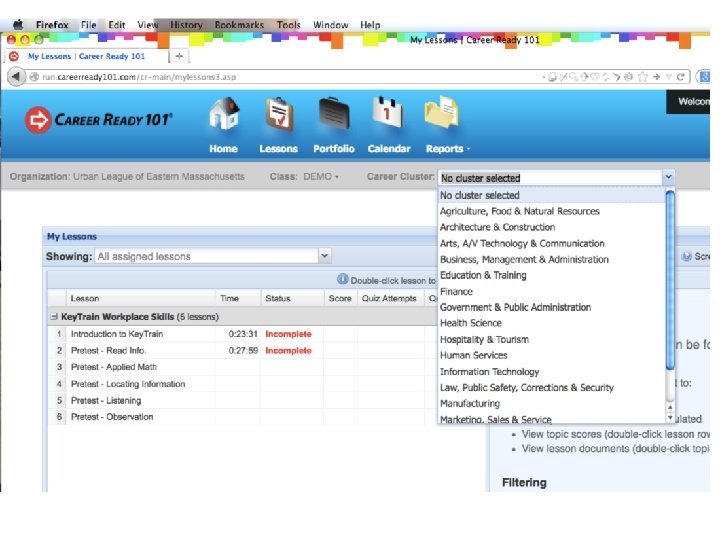Open the Lessons clipboard icon
Viewport: 720px width, 540px height.
279,114
